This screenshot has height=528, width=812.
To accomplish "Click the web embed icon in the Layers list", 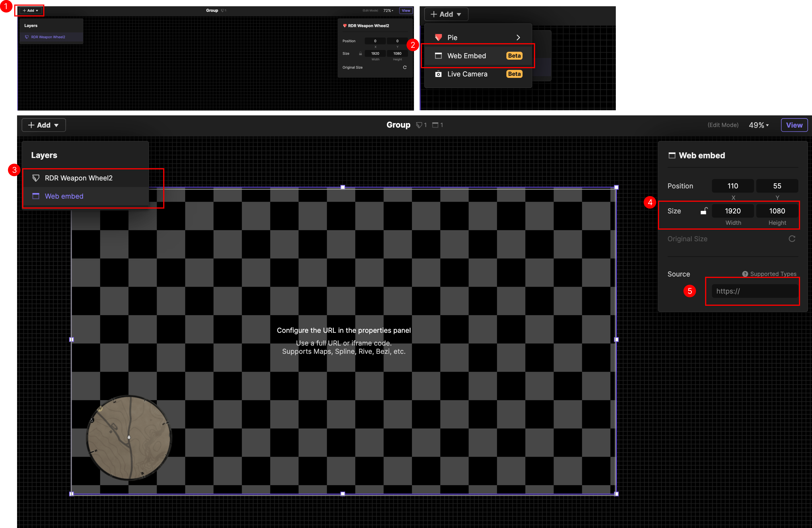I will pos(36,196).
